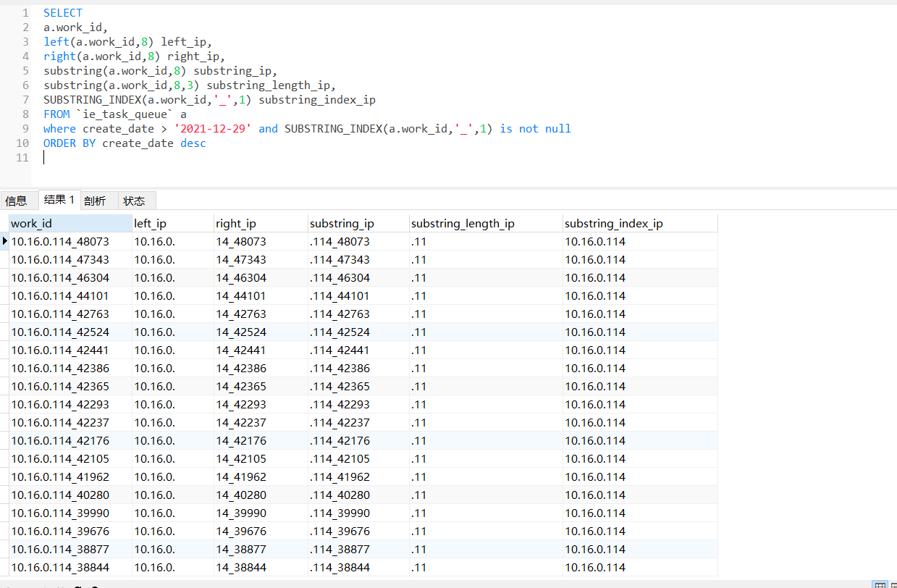
Task: Click line number 9 in the editor gutter
Action: coord(25,128)
